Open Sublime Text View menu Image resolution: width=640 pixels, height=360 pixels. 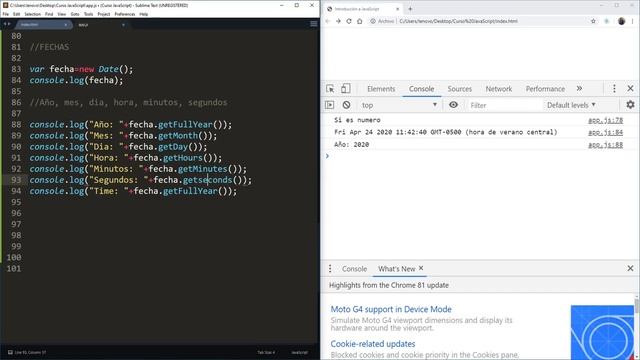(62, 14)
